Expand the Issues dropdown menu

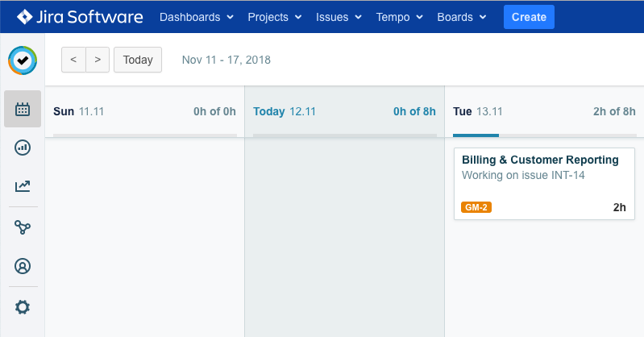tap(339, 17)
